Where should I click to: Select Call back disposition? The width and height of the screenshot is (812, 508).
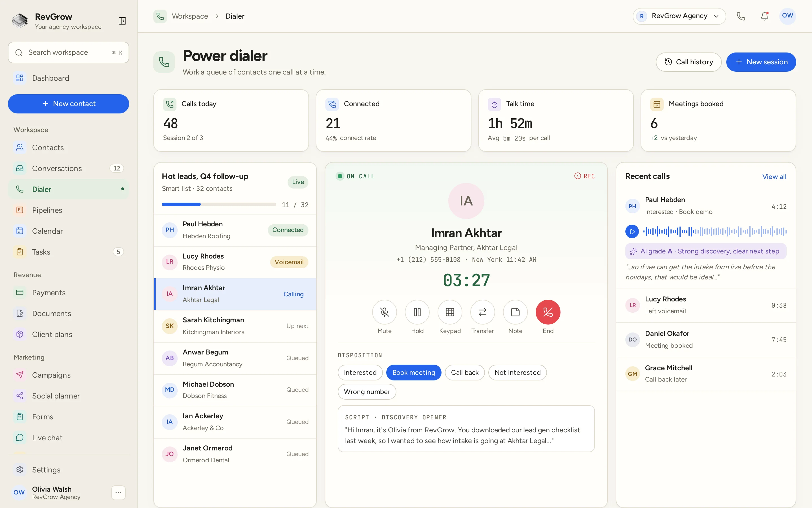[465, 372]
